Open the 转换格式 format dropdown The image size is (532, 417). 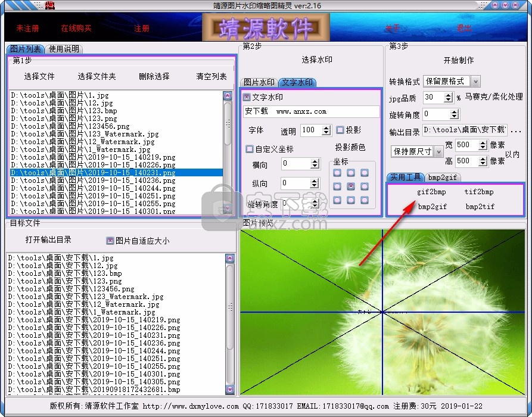475,82
